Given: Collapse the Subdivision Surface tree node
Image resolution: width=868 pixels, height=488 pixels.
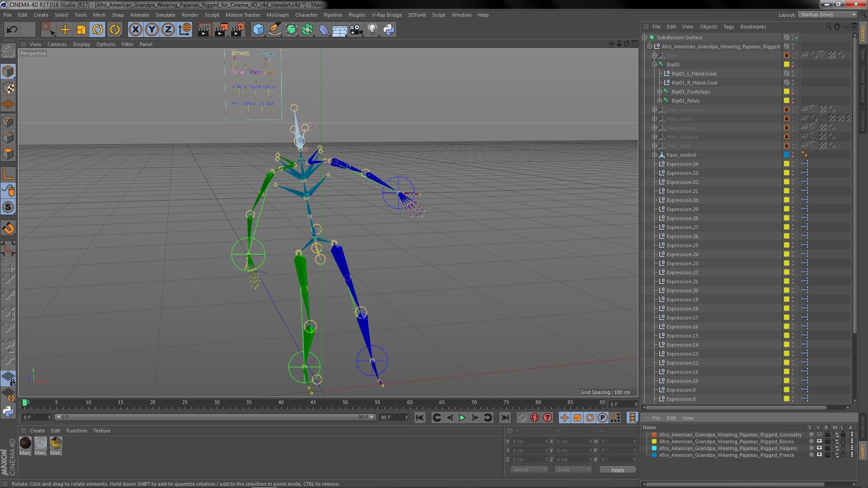Looking at the screenshot, I should (645, 38).
